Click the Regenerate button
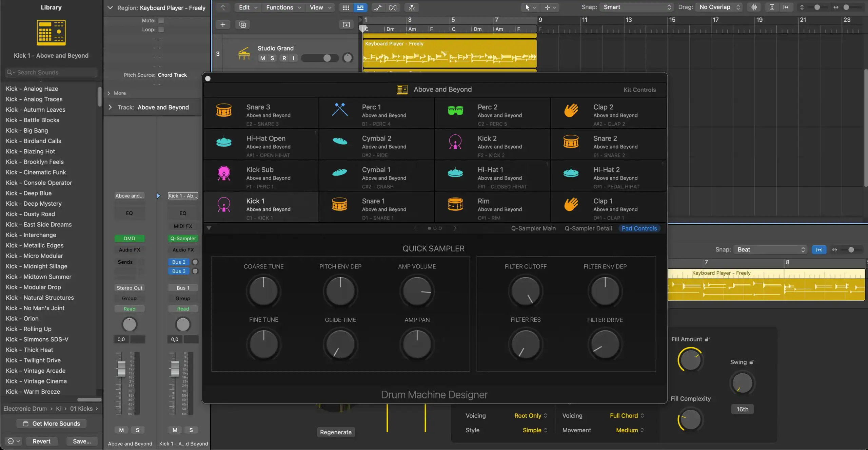 click(335, 432)
